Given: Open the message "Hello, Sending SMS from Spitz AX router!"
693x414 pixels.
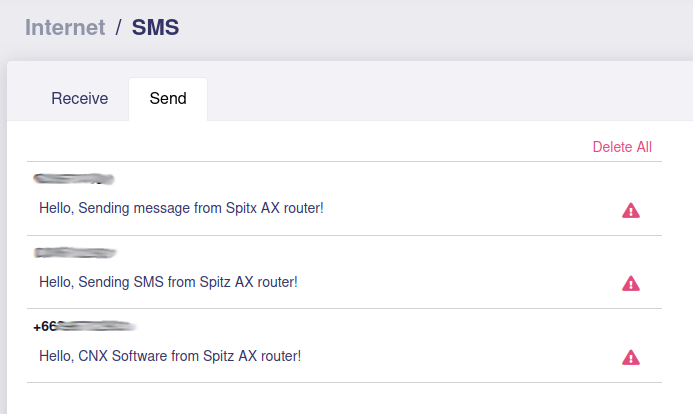Looking at the screenshot, I should (x=168, y=282).
